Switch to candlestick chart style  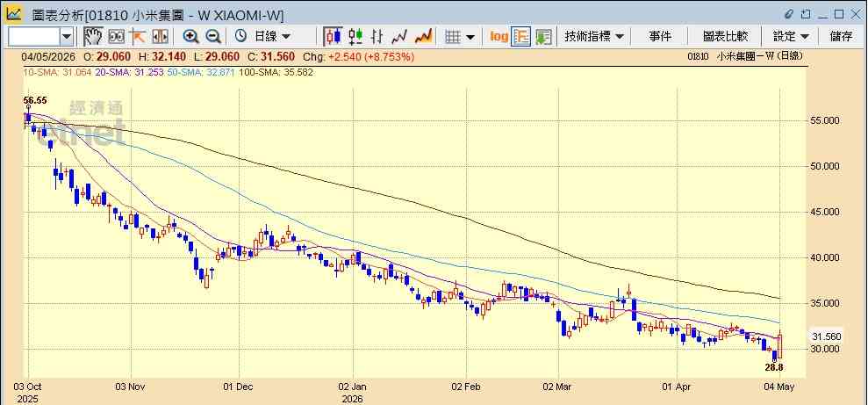point(333,37)
